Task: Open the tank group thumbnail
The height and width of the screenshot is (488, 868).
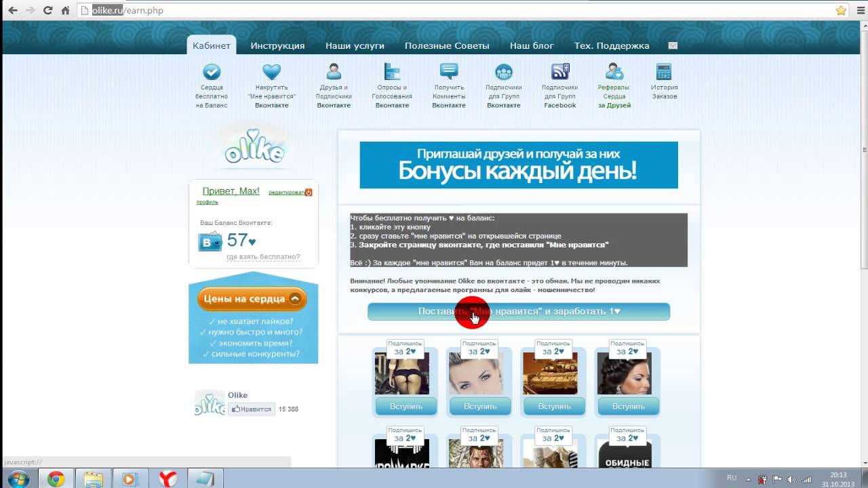Action: coord(550,373)
